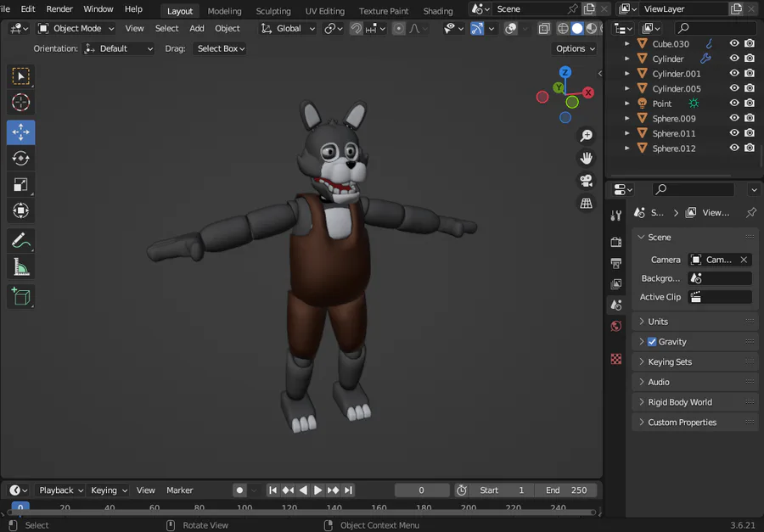Toggle snapping magnet icon
Screen dimensions: 764x532
pyautogui.click(x=357, y=29)
